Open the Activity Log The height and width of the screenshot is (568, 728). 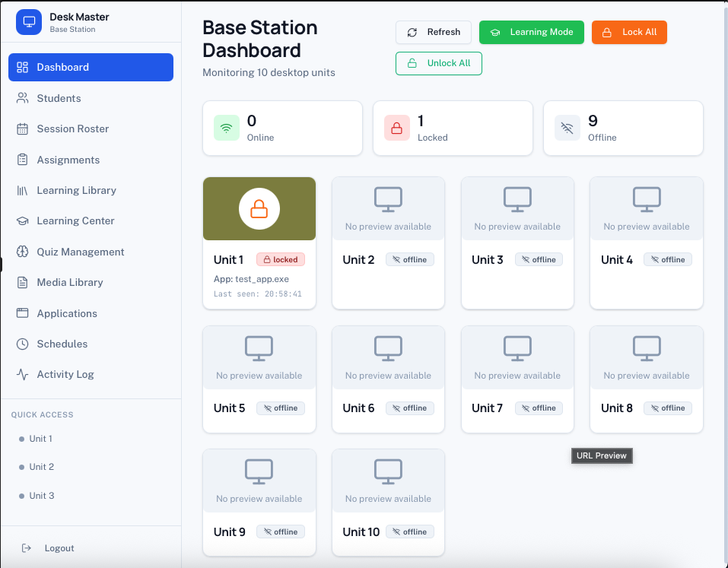(91, 374)
